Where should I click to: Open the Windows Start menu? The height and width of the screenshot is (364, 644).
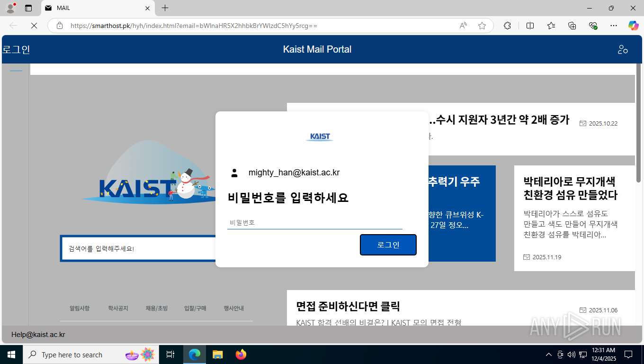[x=11, y=355]
